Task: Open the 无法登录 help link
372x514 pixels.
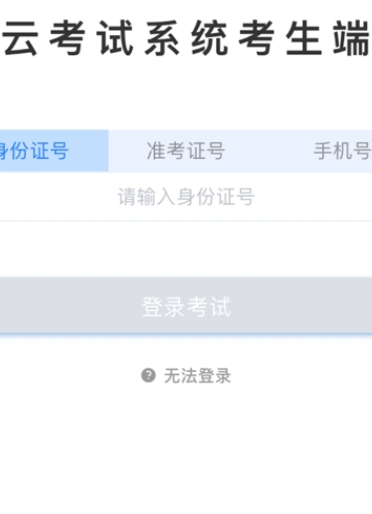Action: click(186, 376)
